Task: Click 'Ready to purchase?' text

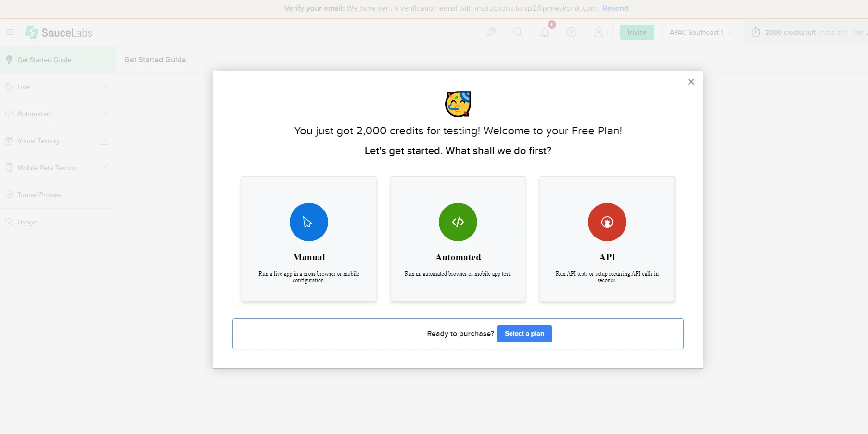Action: [x=460, y=334]
